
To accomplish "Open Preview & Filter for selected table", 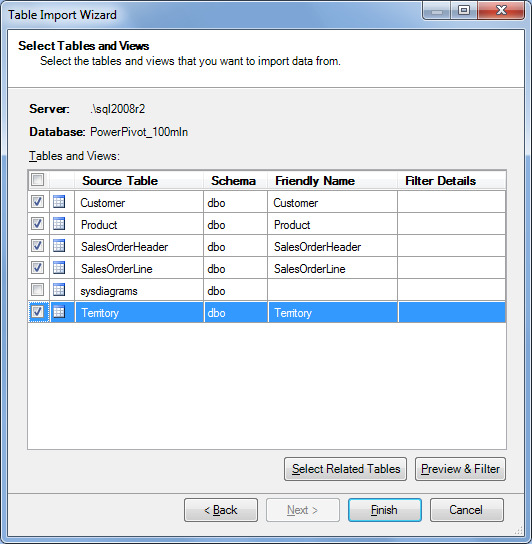I will tap(460, 469).
